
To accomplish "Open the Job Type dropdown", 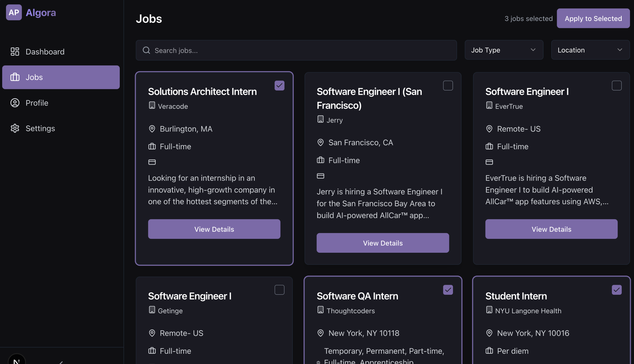I will point(504,50).
